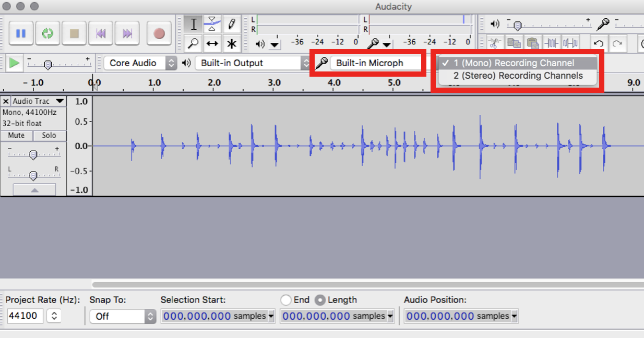Click the 5.0 mark on timeline ruler

[x=394, y=82]
